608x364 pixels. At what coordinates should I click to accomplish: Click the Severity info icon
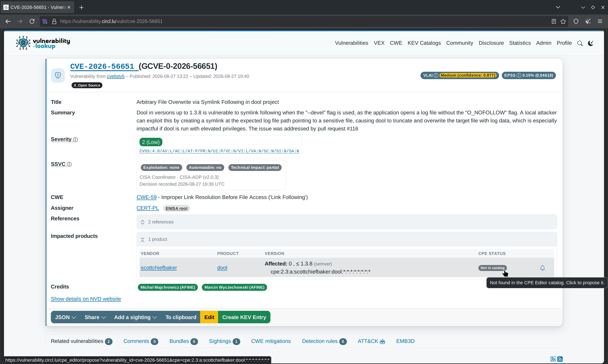click(x=76, y=140)
